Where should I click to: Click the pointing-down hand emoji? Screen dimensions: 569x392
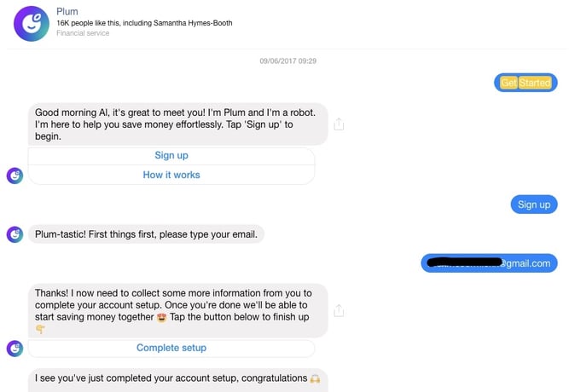pos(40,329)
